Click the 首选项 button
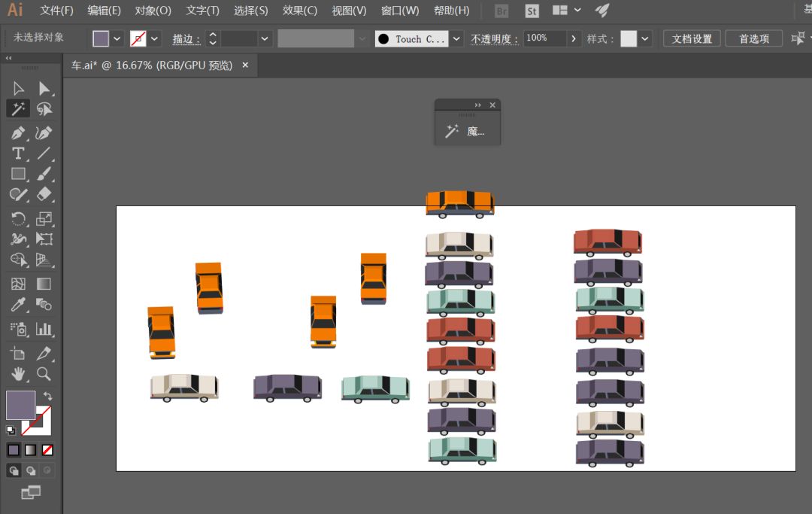812x514 pixels. coord(753,39)
